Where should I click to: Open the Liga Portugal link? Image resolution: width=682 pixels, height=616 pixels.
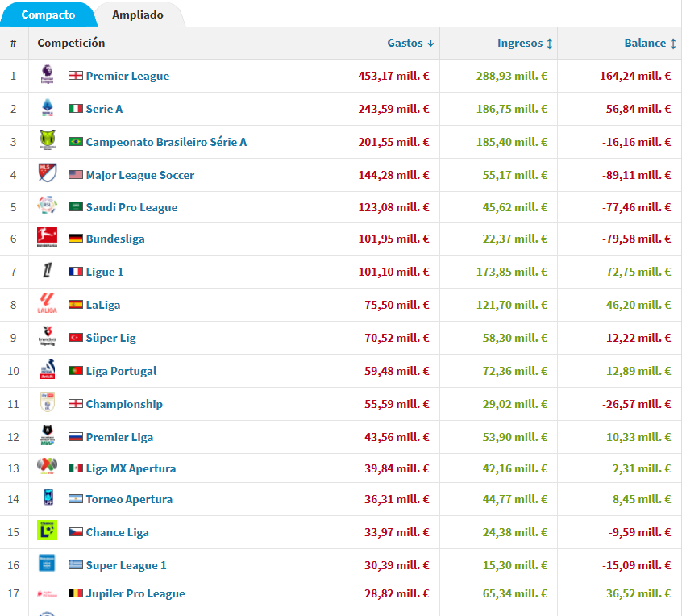122,371
